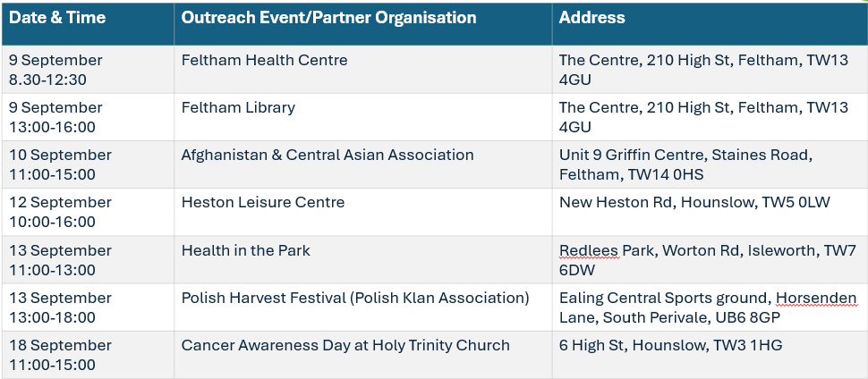Select the Feltham Health Centre cell
Screen dimensions: 868x379
(x=363, y=70)
